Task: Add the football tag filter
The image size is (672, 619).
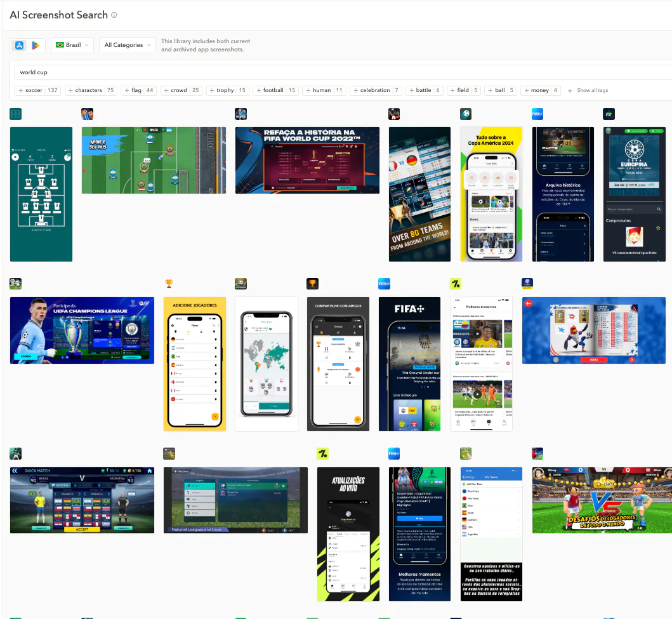Action: point(275,90)
